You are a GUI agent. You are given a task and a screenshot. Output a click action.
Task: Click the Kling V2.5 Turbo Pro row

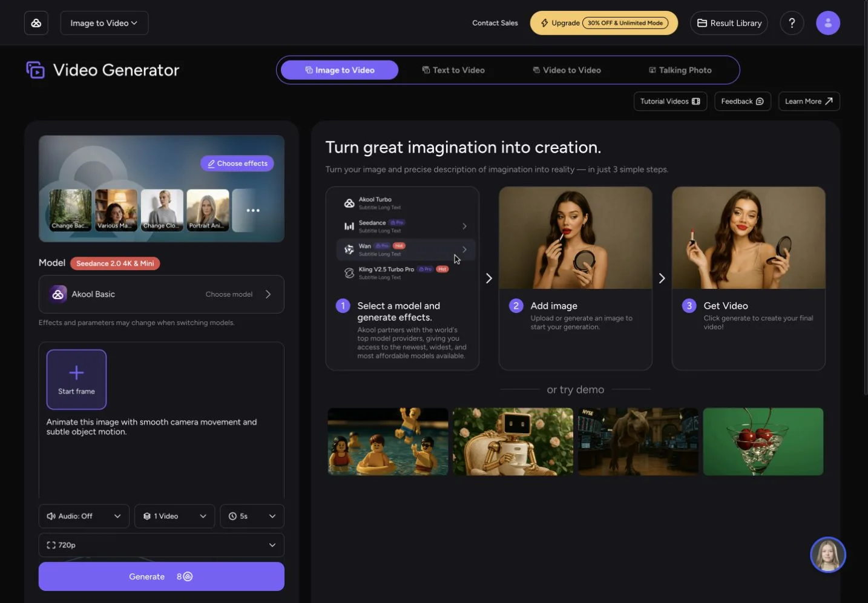point(406,273)
